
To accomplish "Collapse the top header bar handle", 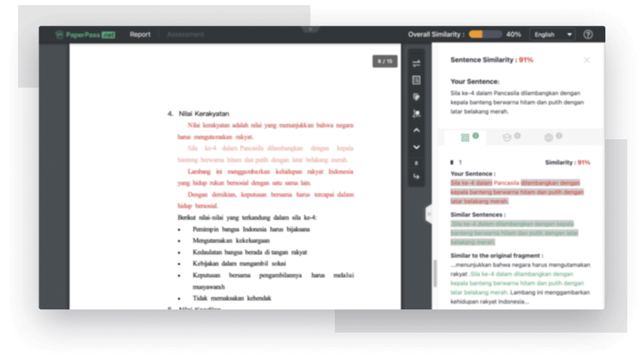I will (x=310, y=29).
